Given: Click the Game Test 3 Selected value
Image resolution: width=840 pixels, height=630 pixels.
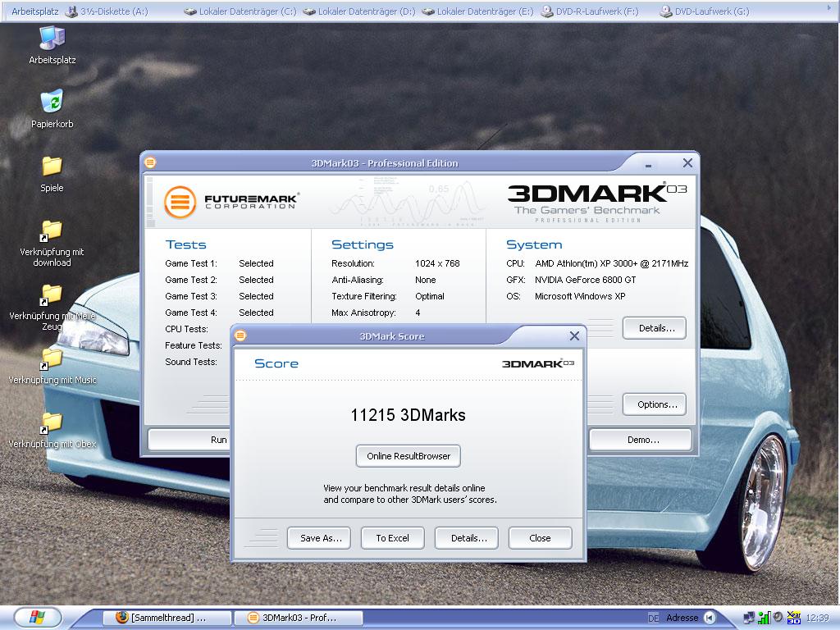Looking at the screenshot, I should pyautogui.click(x=256, y=296).
